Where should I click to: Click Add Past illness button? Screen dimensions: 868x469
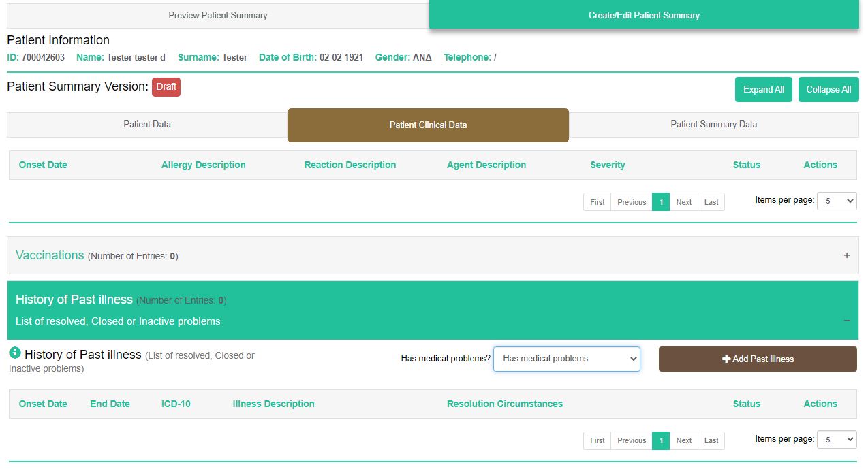pyautogui.click(x=758, y=359)
